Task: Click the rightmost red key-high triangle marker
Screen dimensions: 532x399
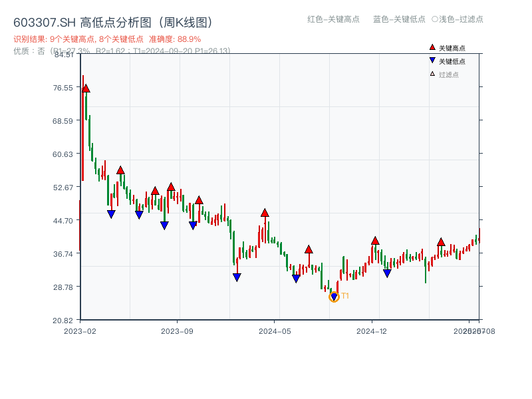Action: tap(442, 243)
